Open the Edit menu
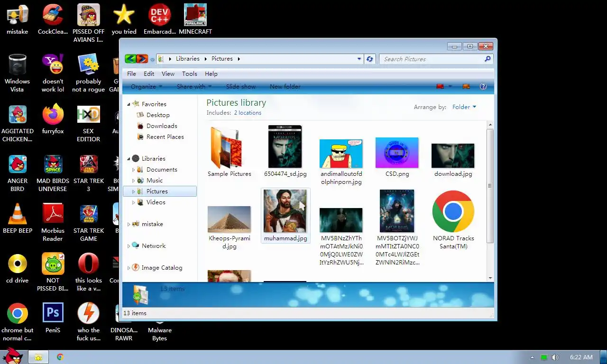The image size is (607, 364). tap(149, 73)
